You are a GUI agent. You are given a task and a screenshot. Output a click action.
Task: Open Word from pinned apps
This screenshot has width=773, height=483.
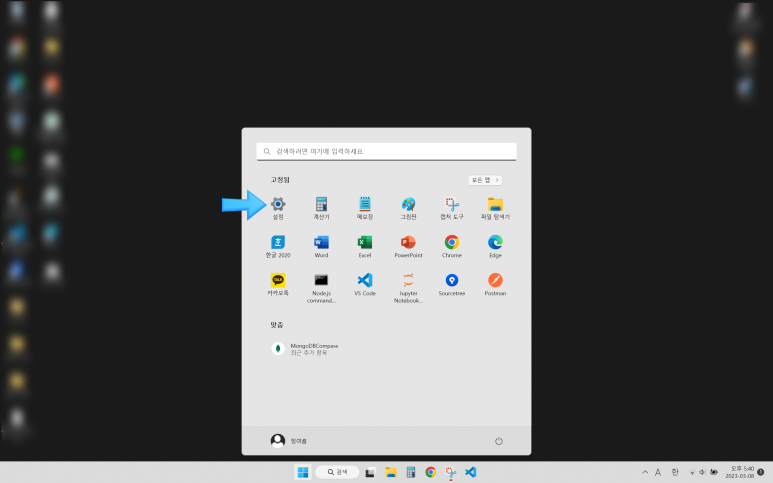pos(321,246)
